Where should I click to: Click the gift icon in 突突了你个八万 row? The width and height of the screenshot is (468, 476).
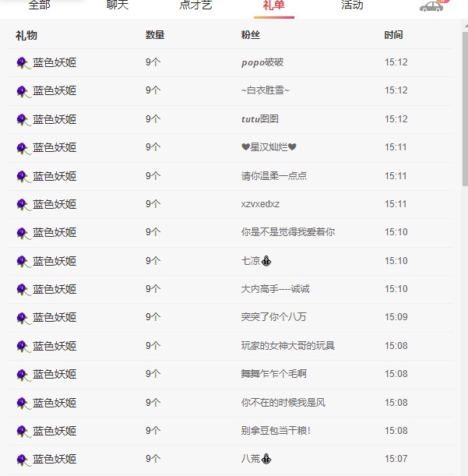[x=23, y=318]
